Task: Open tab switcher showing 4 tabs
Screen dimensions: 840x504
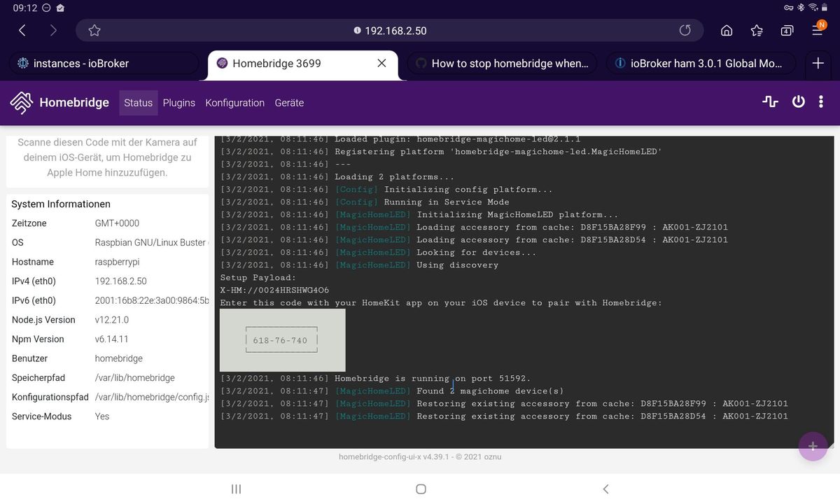Action: pos(787,30)
